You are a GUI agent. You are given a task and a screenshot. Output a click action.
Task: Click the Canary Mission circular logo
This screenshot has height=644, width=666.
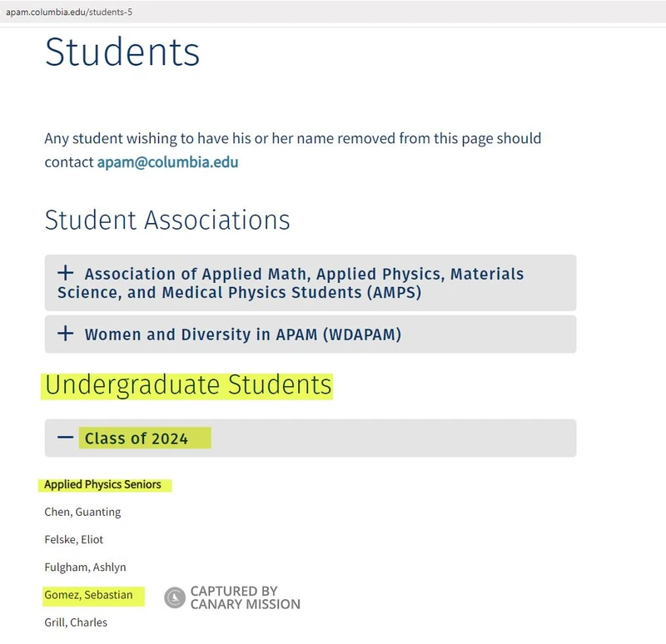coord(175,597)
